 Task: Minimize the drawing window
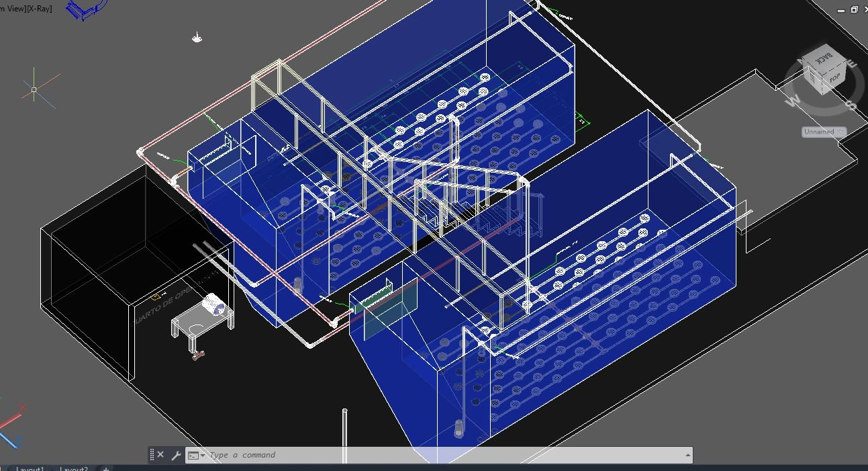(841, 10)
